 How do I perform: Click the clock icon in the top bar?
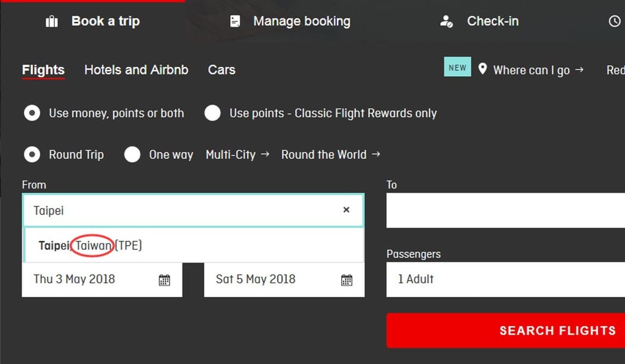[x=615, y=21]
